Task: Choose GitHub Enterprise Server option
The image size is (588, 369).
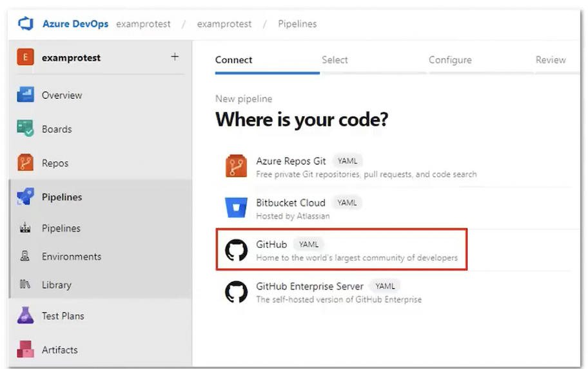Action: pos(309,286)
